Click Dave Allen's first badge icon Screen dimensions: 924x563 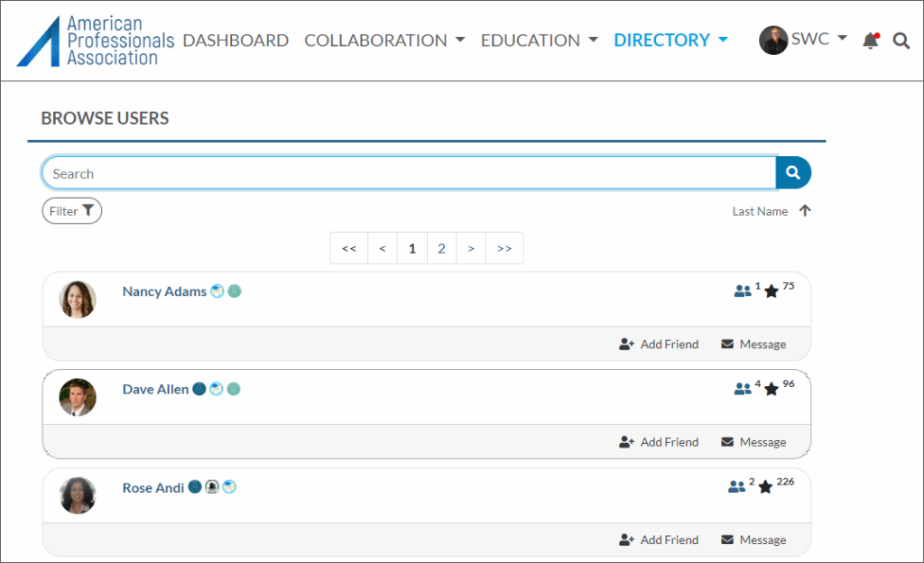tap(199, 389)
